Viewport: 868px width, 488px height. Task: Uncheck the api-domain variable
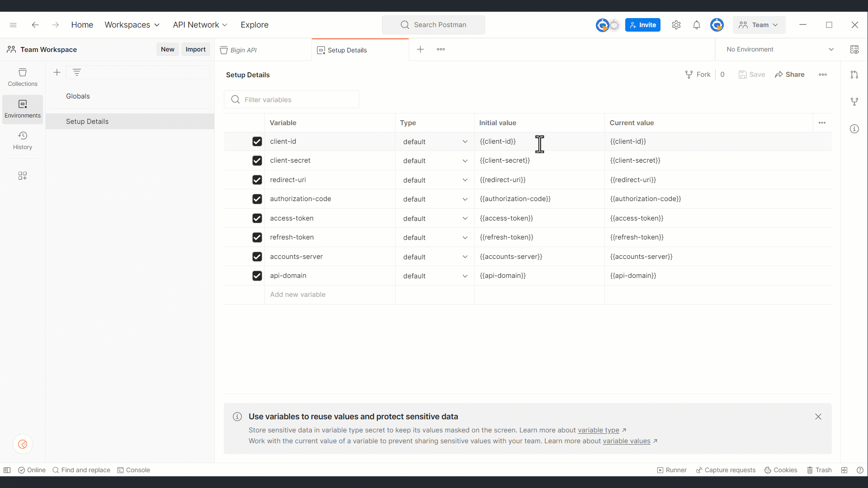click(257, 276)
